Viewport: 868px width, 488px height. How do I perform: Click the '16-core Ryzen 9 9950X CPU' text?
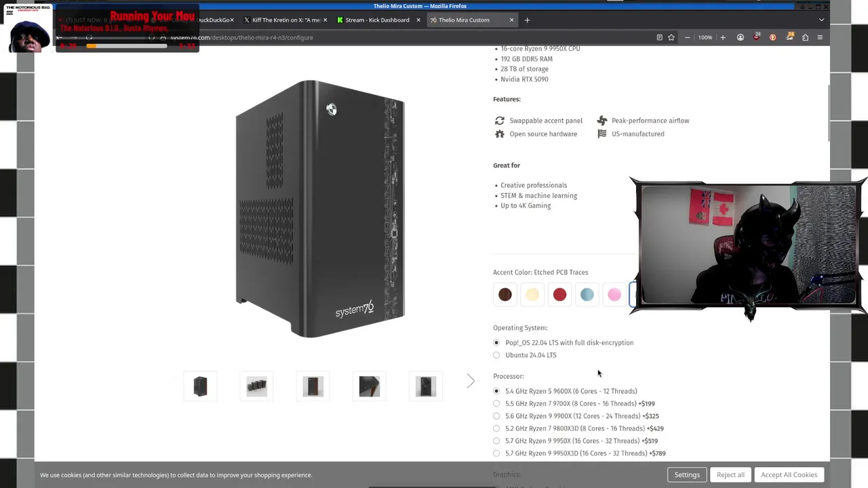(540, 49)
